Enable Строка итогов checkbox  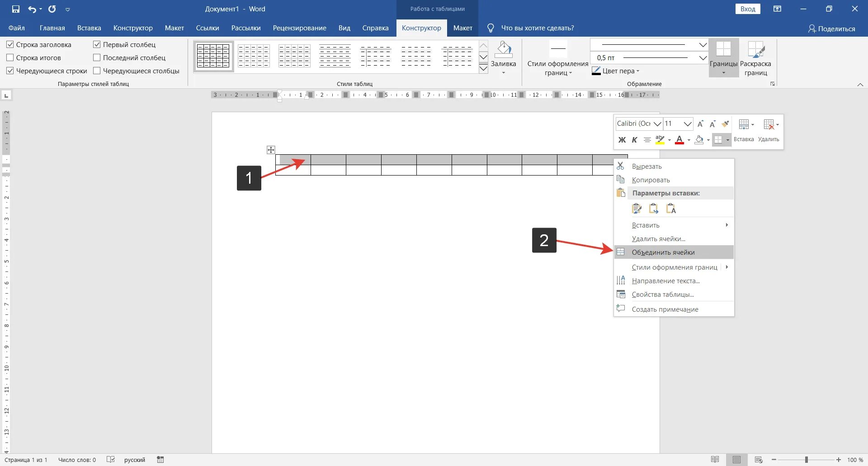[10, 58]
